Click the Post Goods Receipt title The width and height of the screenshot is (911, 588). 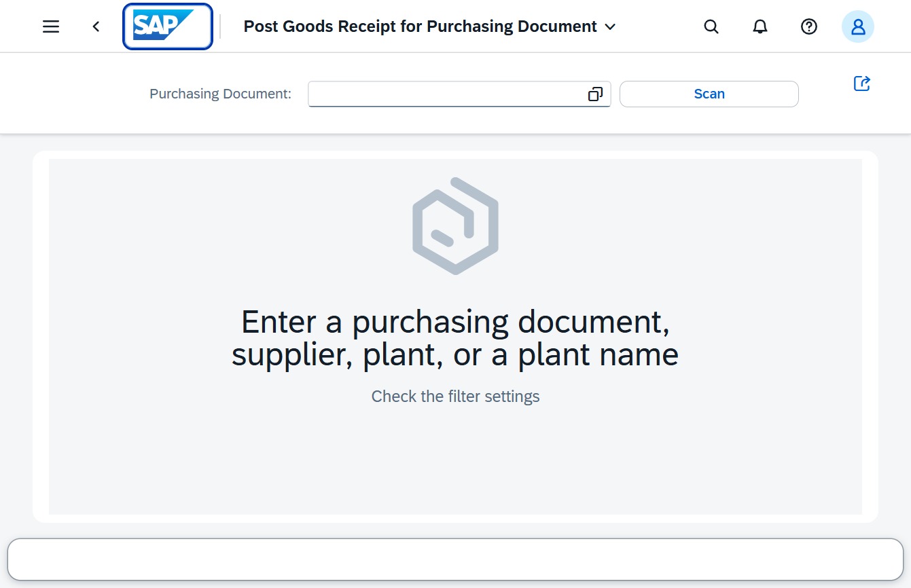(x=421, y=26)
